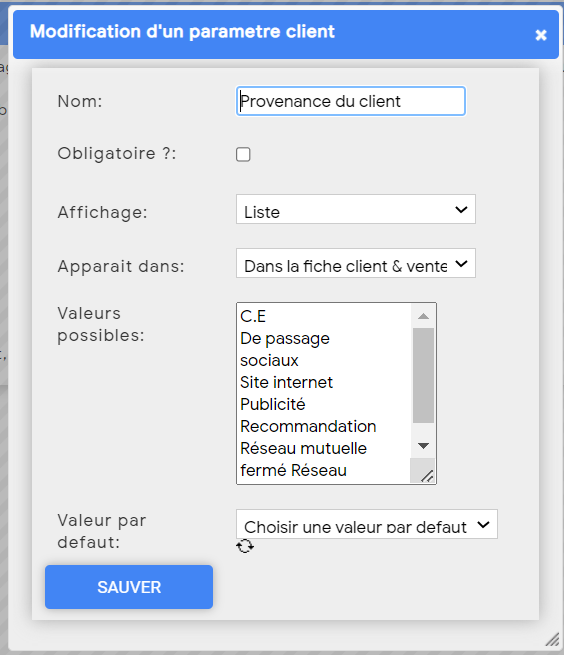Click the SAUVER button
This screenshot has height=655, width=564.
coord(129,587)
